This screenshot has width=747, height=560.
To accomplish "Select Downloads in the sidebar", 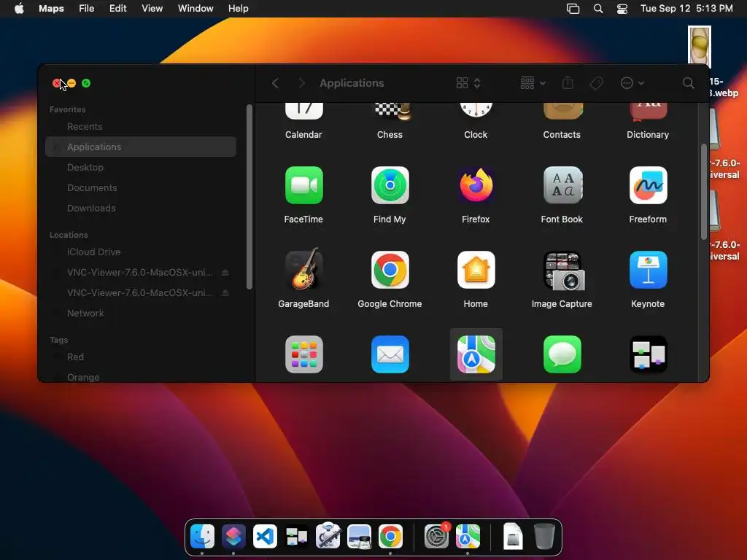I will tap(141, 208).
